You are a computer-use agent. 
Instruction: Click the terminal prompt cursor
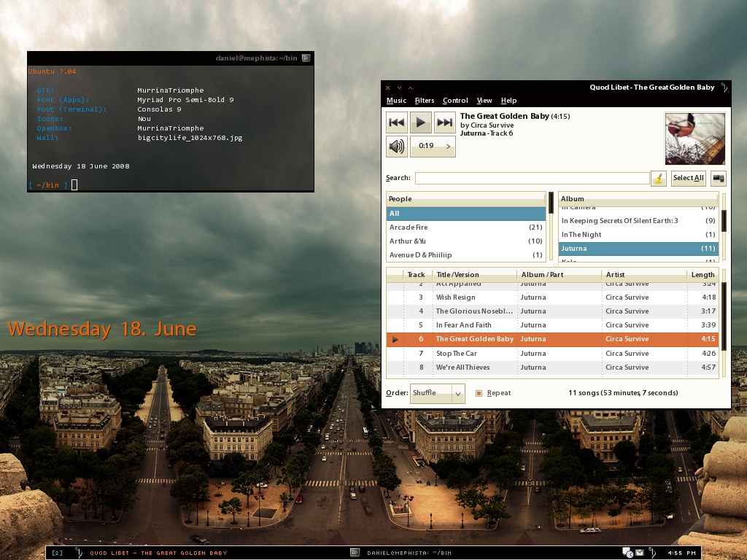coord(74,184)
